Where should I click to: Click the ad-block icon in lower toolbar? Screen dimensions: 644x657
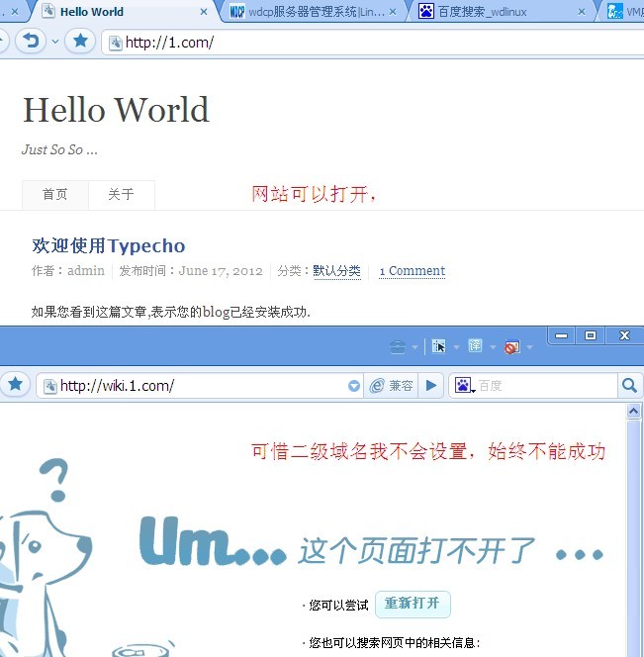click(511, 346)
